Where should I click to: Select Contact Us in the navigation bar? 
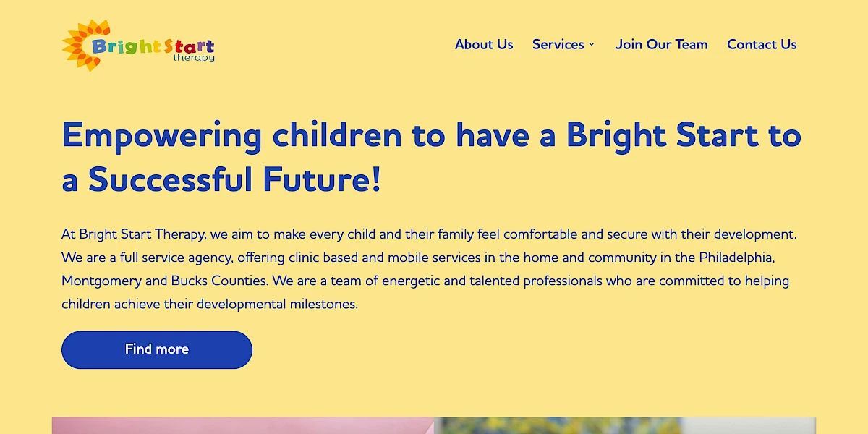point(762,45)
